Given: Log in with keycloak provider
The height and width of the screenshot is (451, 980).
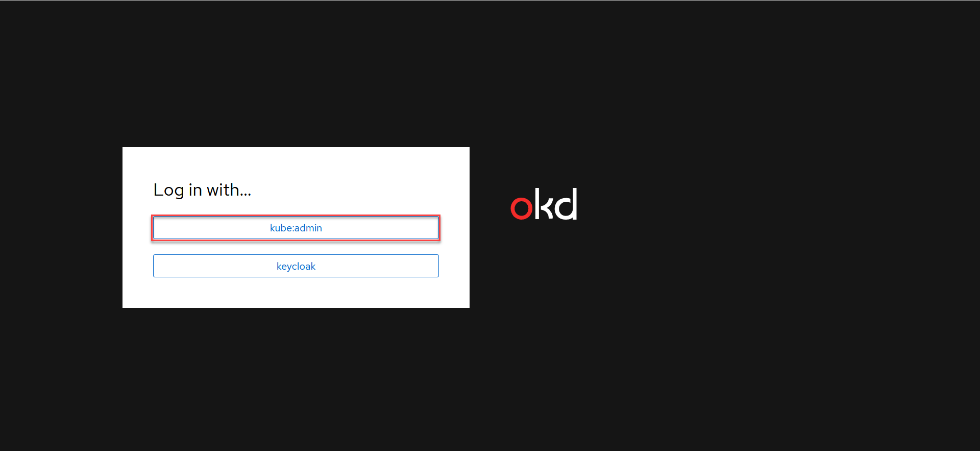Looking at the screenshot, I should click(296, 266).
